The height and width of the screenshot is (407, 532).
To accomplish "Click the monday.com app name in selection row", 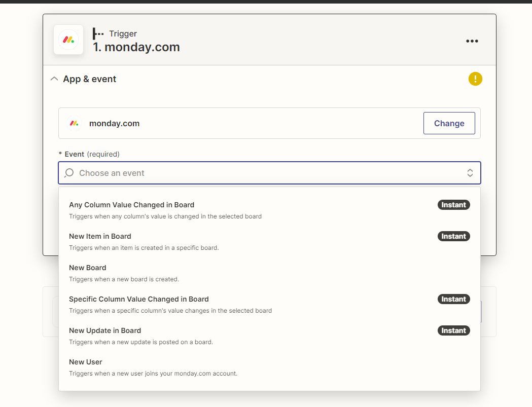I will pyautogui.click(x=114, y=124).
